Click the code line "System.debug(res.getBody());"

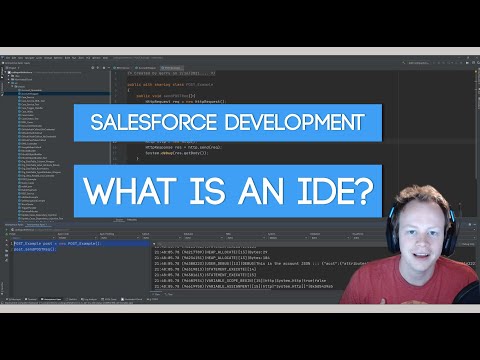(177, 153)
